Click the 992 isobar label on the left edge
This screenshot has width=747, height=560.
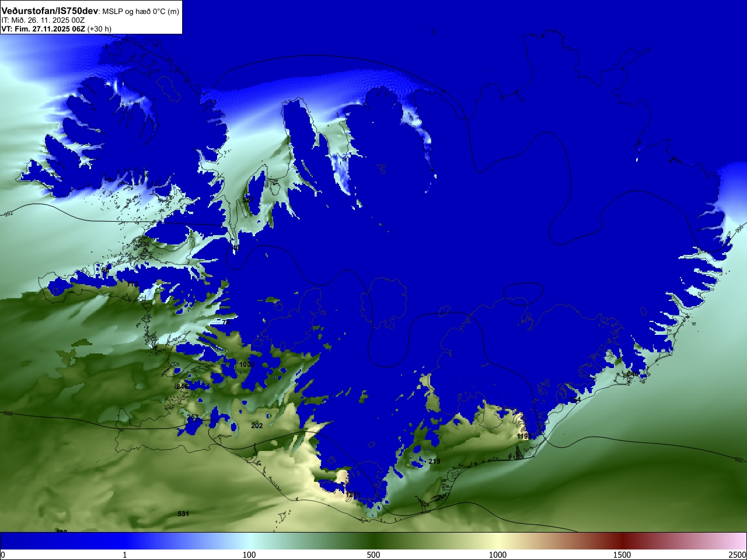[8, 214]
